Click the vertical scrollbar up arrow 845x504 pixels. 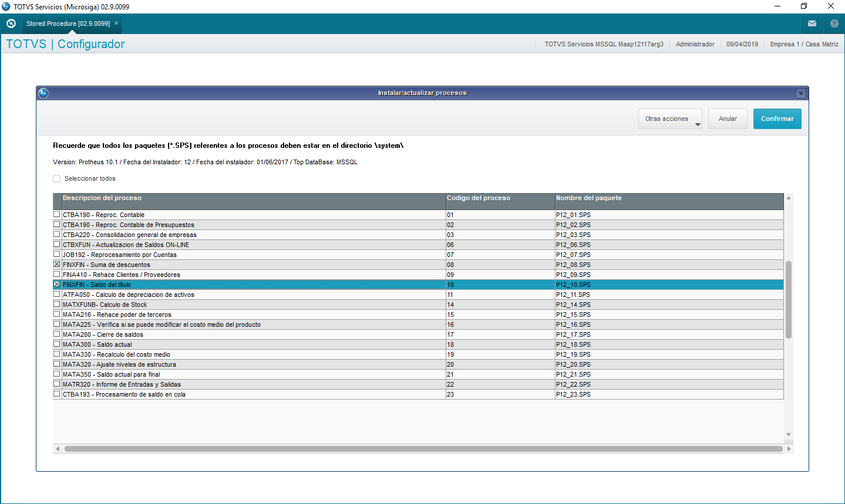(x=789, y=198)
